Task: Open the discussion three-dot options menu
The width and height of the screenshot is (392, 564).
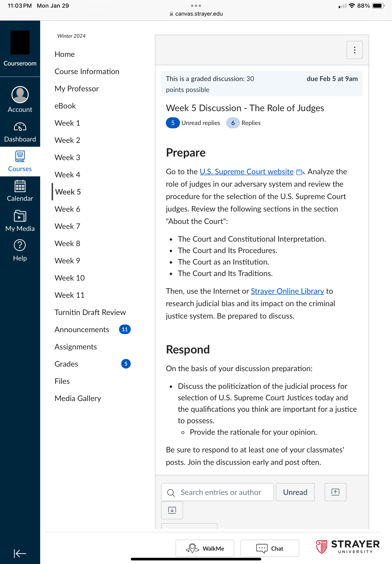Action: pyautogui.click(x=354, y=50)
